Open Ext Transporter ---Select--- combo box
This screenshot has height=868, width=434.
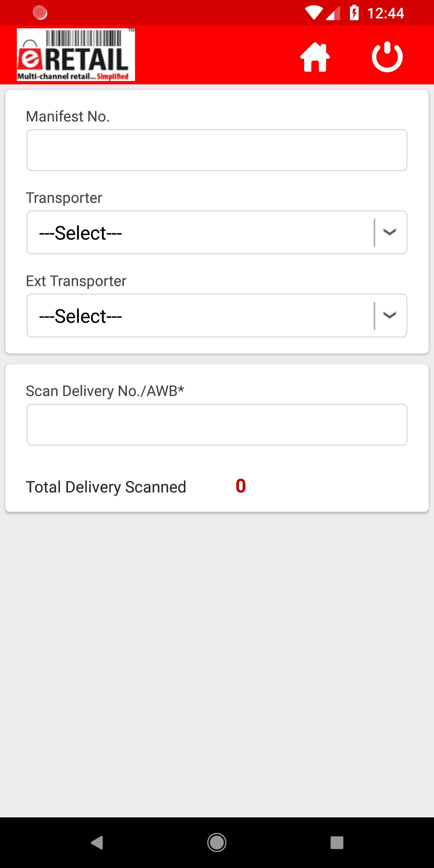217,316
